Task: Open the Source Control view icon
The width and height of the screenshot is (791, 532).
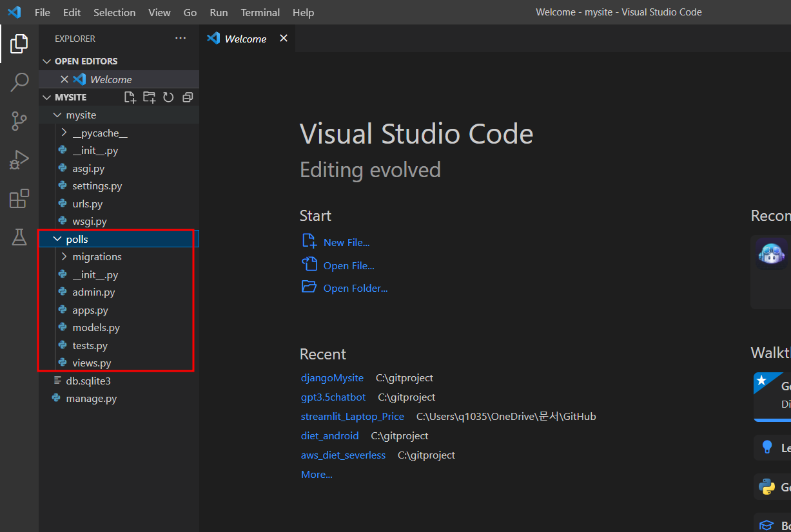Action: (x=19, y=120)
